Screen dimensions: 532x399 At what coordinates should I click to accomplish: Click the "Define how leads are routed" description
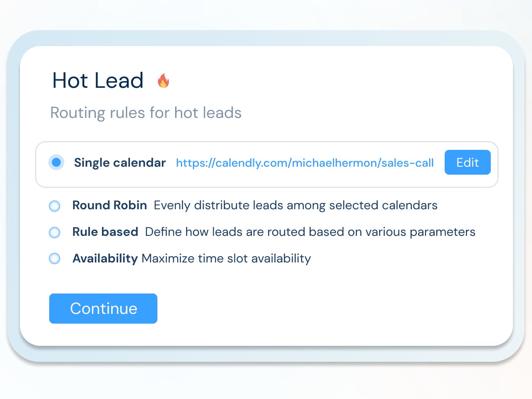click(x=310, y=232)
